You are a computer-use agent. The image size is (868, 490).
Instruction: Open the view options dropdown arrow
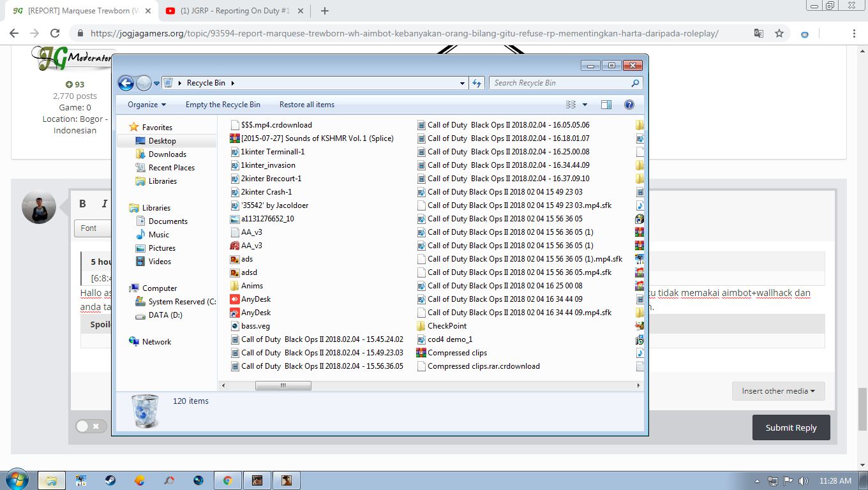[x=585, y=105]
